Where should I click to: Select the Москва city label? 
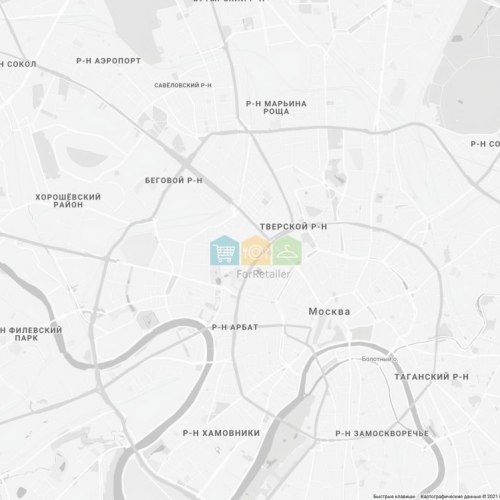point(329,312)
